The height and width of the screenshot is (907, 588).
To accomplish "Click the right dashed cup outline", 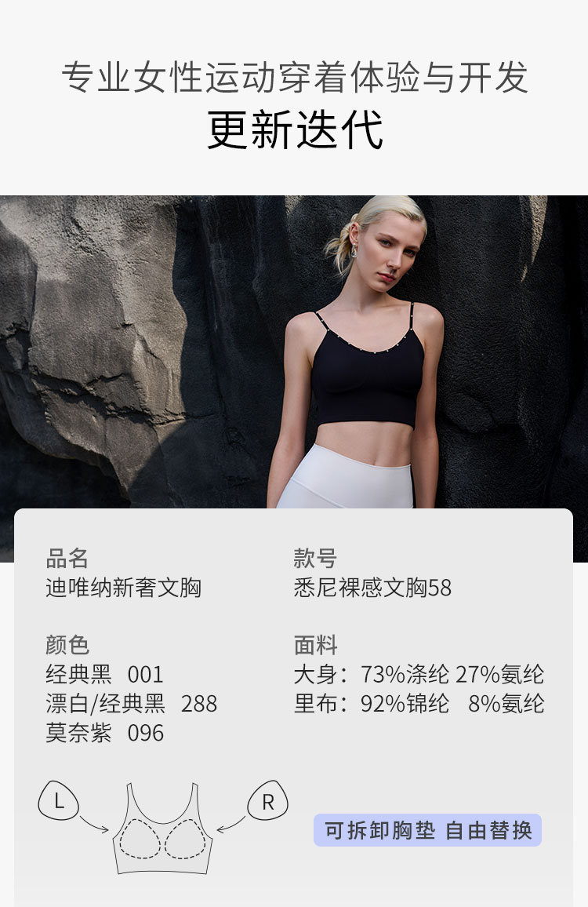I will click(x=185, y=839).
